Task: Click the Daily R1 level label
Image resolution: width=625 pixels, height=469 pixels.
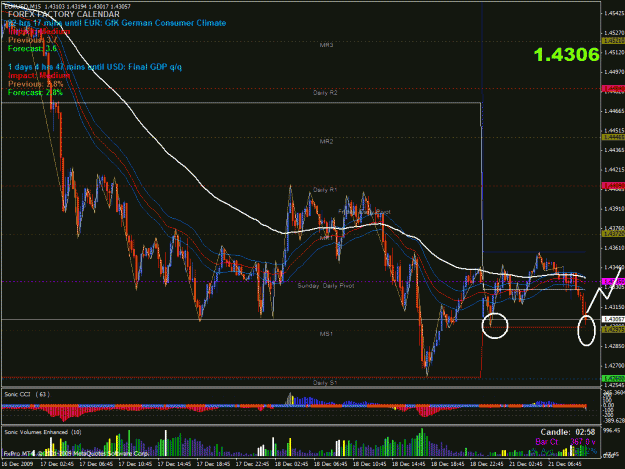Action: coord(325,190)
